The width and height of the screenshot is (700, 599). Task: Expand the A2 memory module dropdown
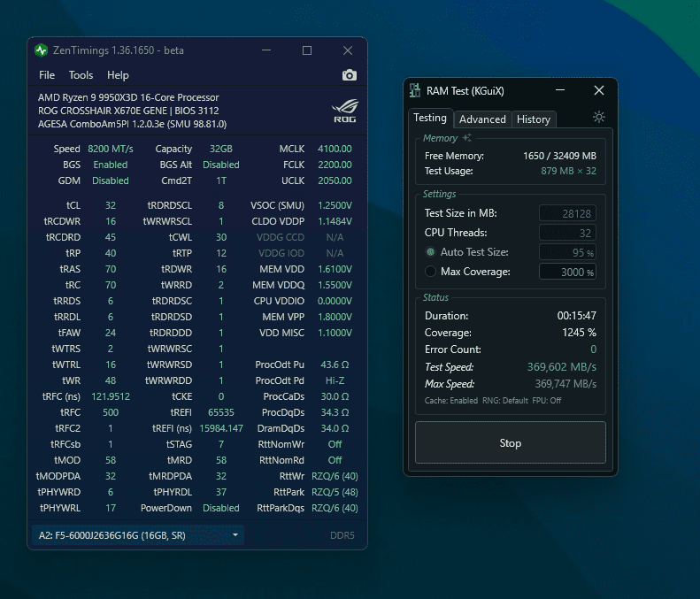(138, 535)
